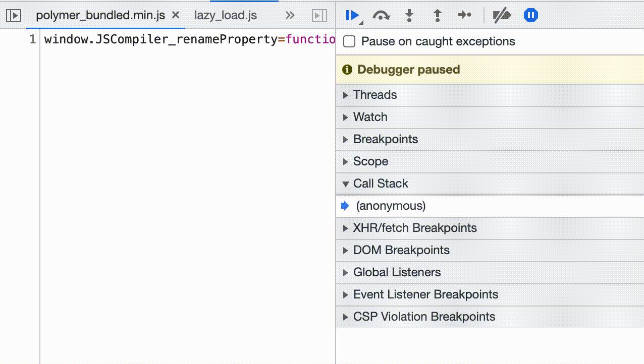Open the hidden tabs overflow chevron
644x364 pixels.
point(289,15)
